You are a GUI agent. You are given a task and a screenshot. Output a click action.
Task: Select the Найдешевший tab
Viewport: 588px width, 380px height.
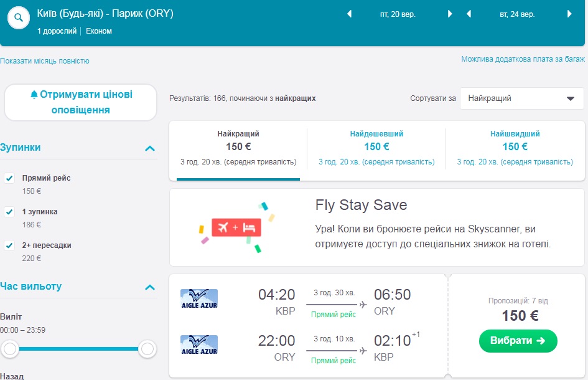click(x=376, y=148)
